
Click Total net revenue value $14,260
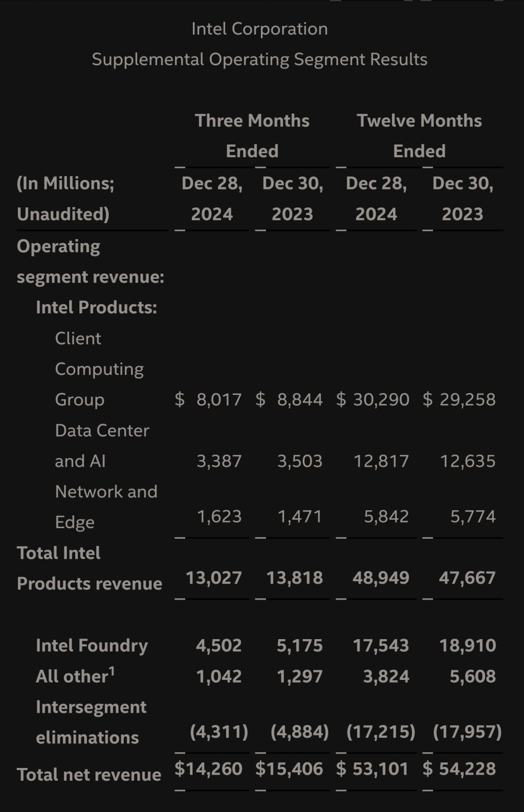tap(208, 768)
